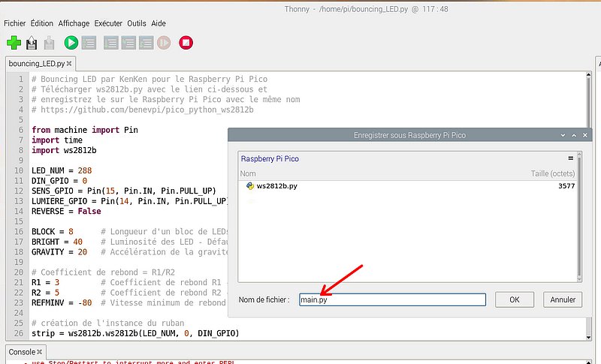Click the 'REFMINV = -80' code line
This screenshot has height=364, width=601.
coord(62,302)
